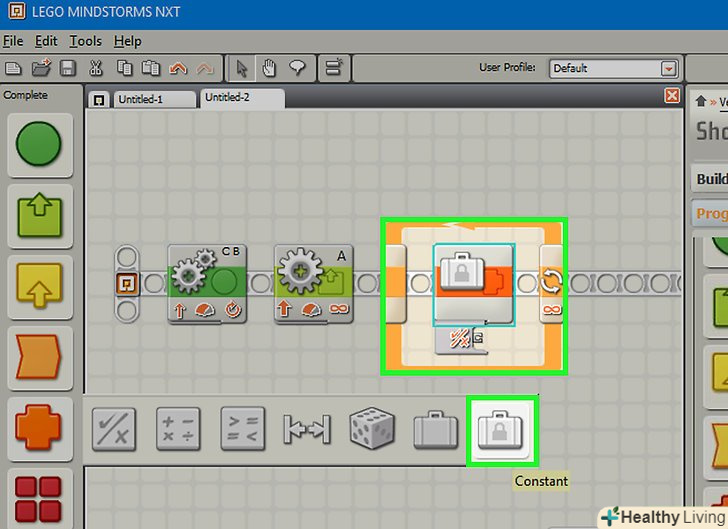Select the Math block in flyout
The height and width of the screenshot is (529, 728).
click(x=178, y=430)
